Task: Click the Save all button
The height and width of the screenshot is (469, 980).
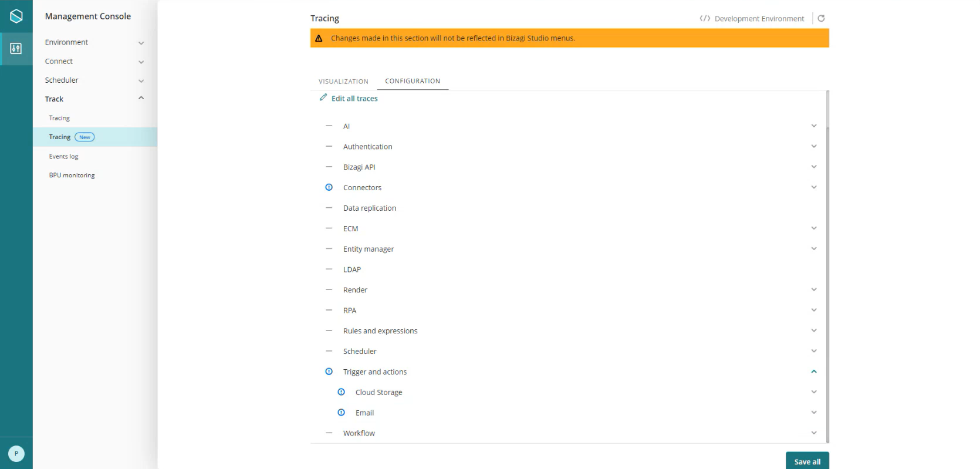Action: (807, 461)
